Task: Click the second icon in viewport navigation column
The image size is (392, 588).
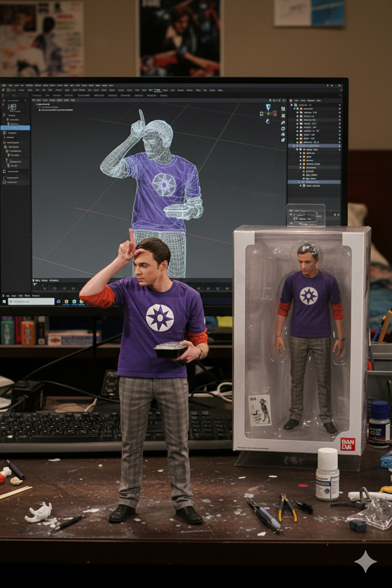Action: tap(283, 115)
